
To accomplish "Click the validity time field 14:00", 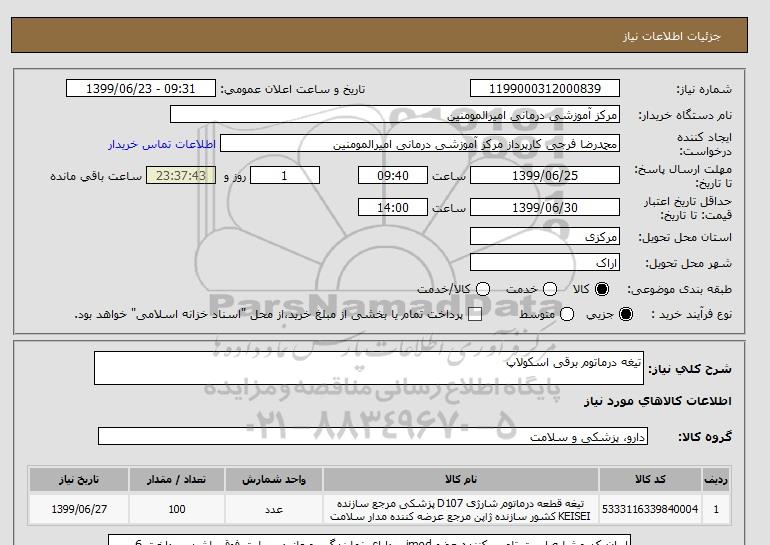I will [x=393, y=207].
